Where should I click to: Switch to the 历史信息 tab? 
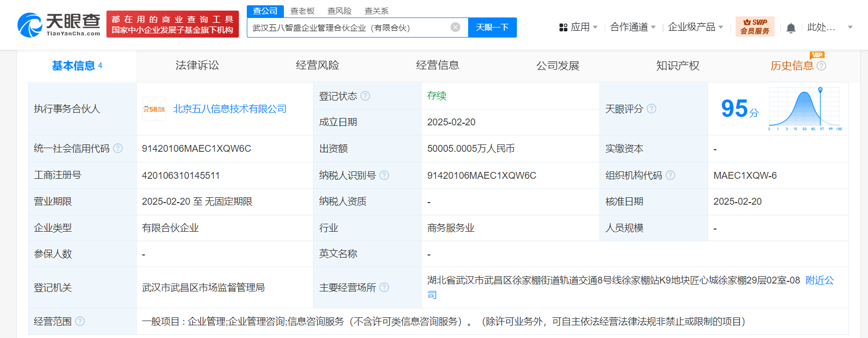(x=792, y=66)
